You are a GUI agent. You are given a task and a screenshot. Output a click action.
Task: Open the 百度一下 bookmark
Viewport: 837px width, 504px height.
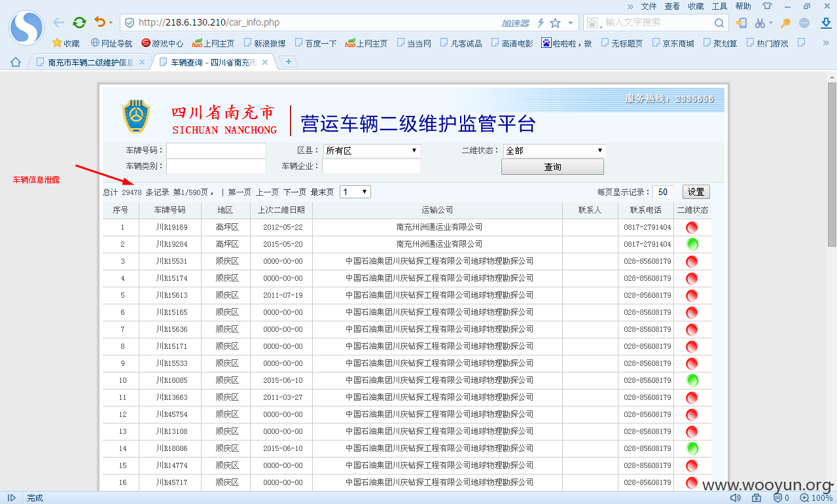pos(315,43)
